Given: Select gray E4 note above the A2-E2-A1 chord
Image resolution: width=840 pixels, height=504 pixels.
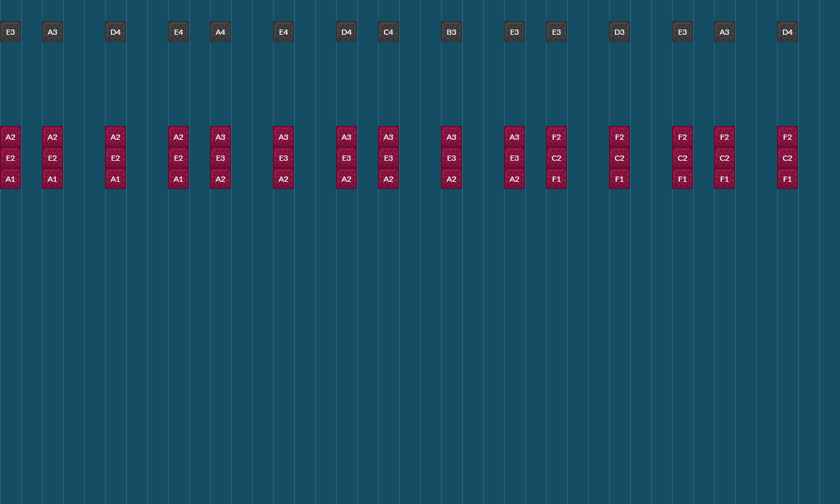Looking at the screenshot, I should pyautogui.click(x=178, y=31).
